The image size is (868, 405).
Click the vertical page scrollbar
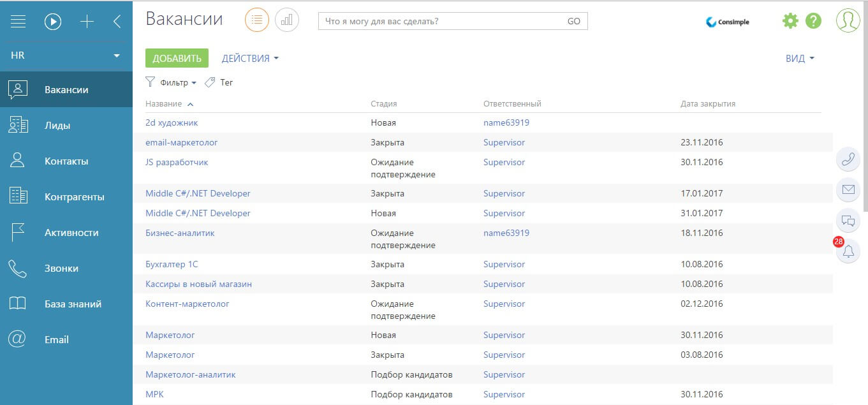point(865,105)
